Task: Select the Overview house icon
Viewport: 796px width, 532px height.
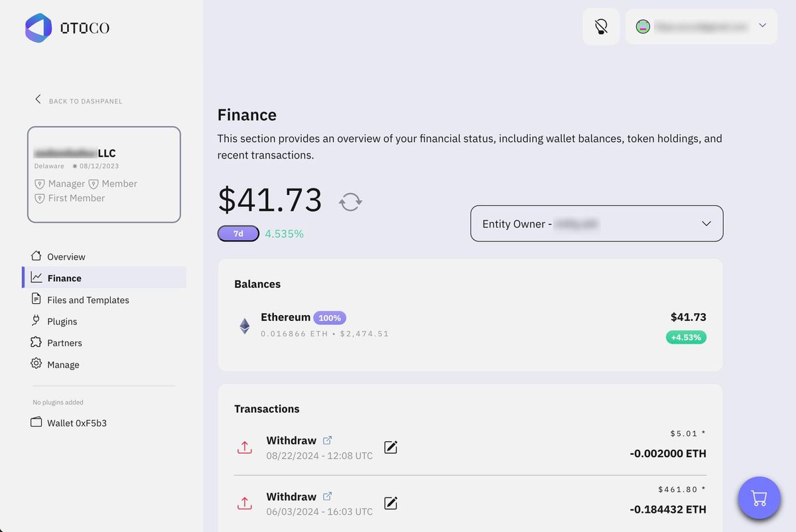Action: pyautogui.click(x=35, y=256)
